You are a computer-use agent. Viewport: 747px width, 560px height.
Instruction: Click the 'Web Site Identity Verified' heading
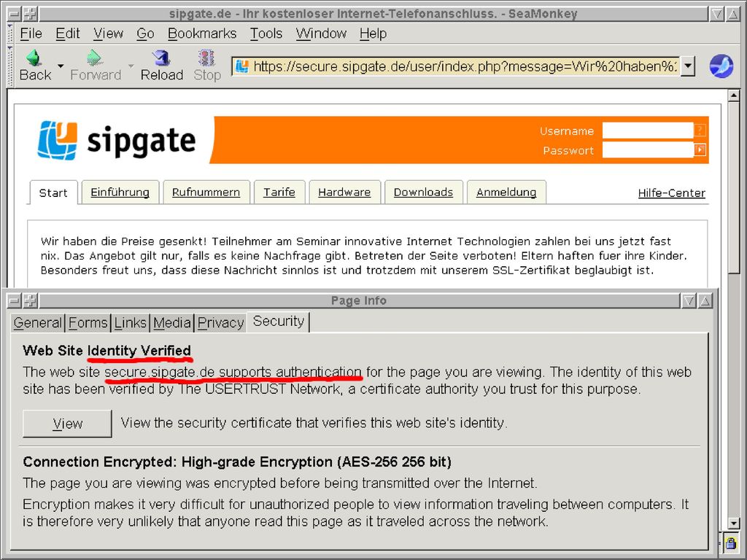point(107,351)
